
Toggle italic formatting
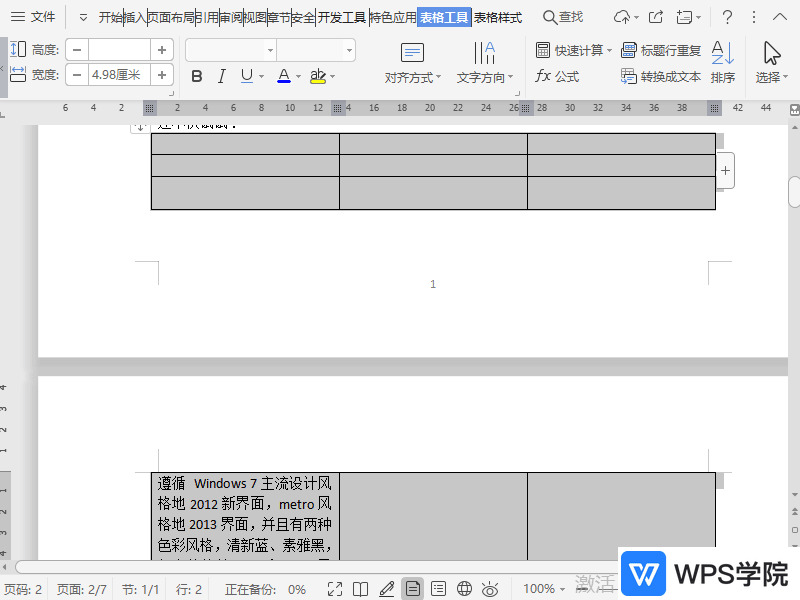[x=221, y=75]
